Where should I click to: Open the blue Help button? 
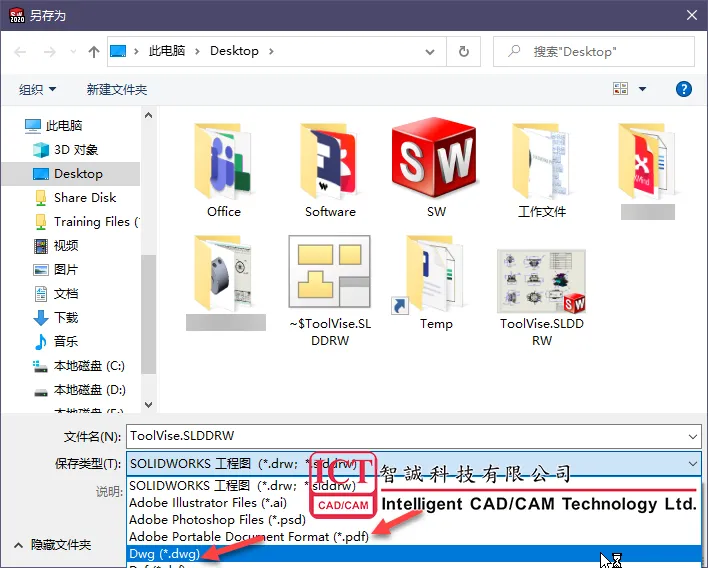tap(684, 89)
